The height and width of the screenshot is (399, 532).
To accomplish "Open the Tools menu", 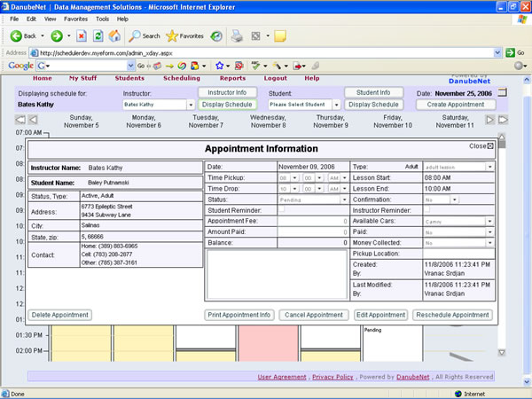I will click(x=102, y=19).
